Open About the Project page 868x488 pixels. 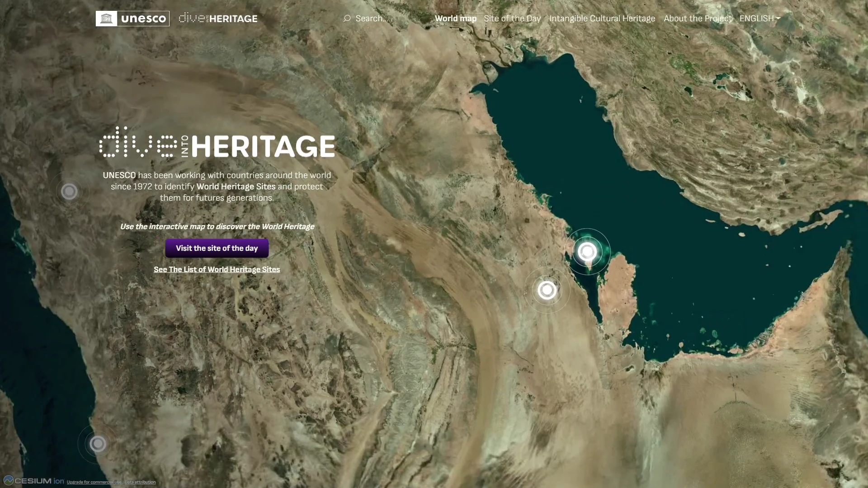tap(698, 19)
